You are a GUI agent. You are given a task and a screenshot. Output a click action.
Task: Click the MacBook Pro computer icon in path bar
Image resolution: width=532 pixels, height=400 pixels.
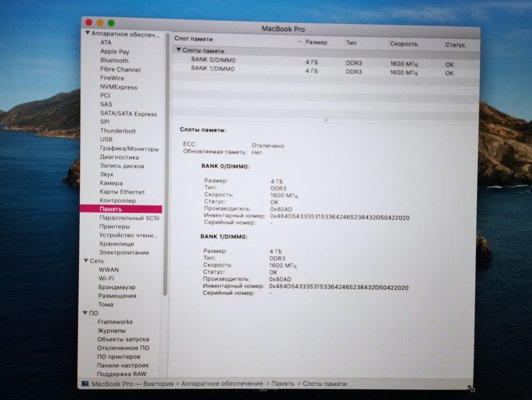(85, 384)
